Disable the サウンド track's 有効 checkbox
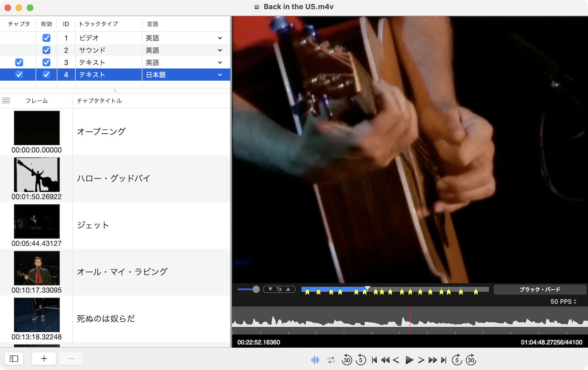 [46, 50]
